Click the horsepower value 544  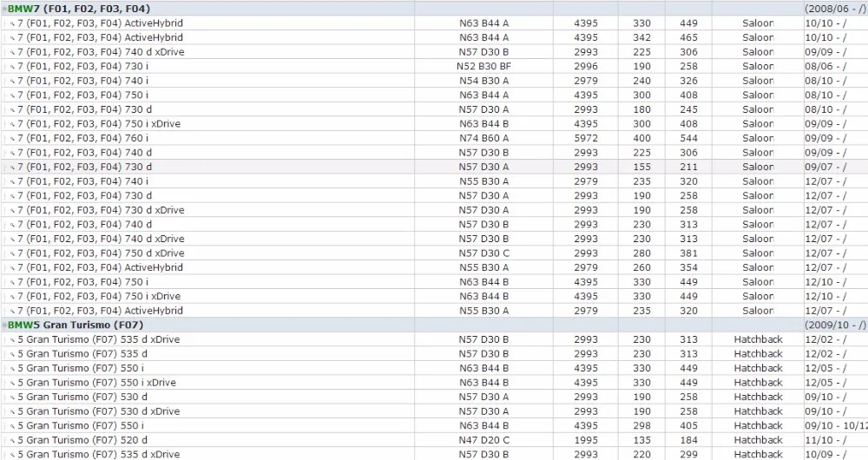click(688, 138)
